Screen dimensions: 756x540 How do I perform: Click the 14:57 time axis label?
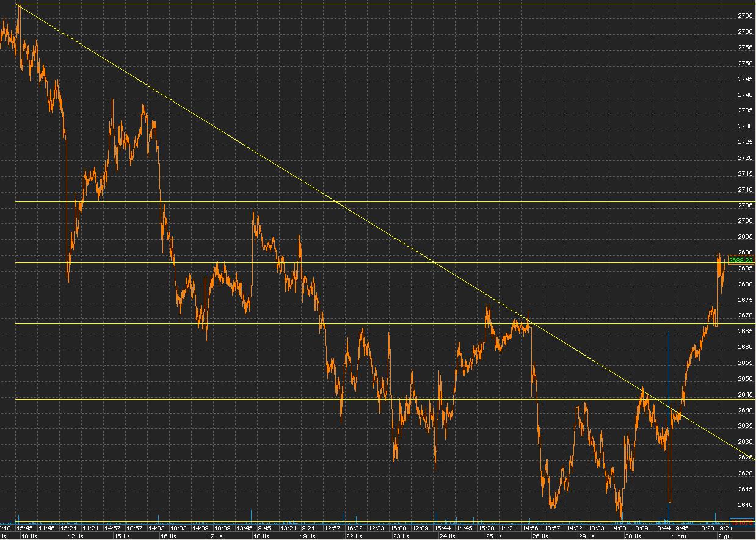(112, 528)
